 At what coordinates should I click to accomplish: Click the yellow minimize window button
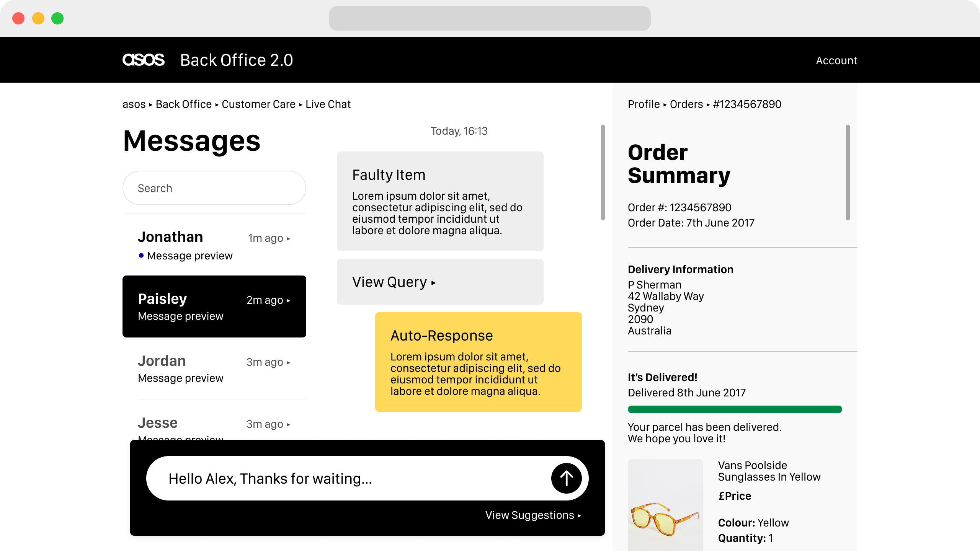click(38, 18)
